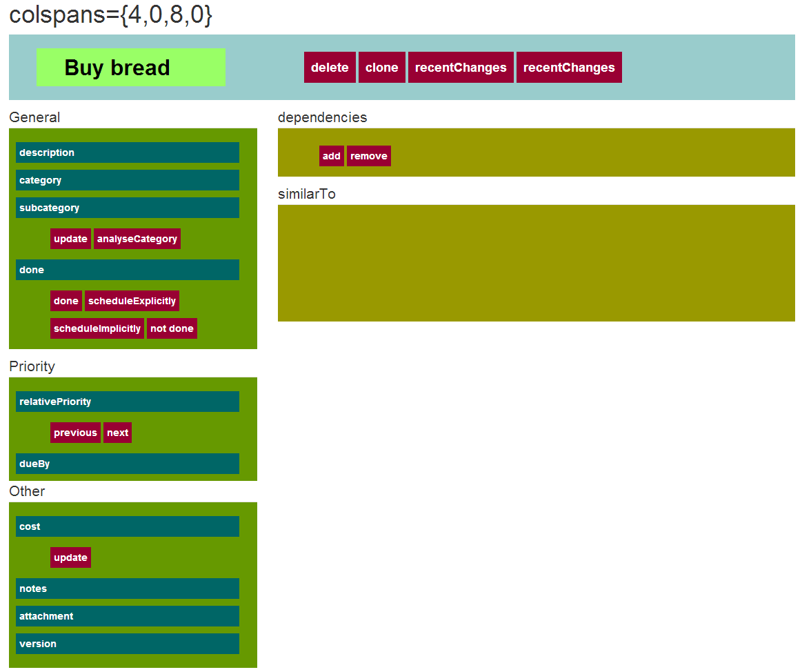The image size is (811, 672).
Task: Click the delete button in the header
Action: (x=330, y=68)
